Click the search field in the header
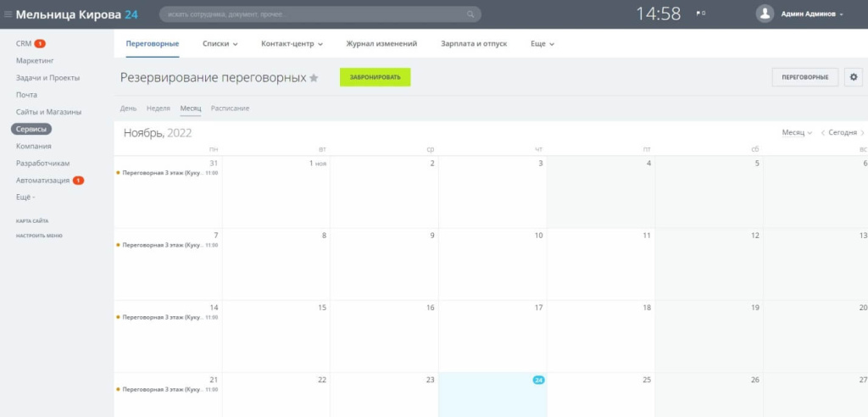 314,14
